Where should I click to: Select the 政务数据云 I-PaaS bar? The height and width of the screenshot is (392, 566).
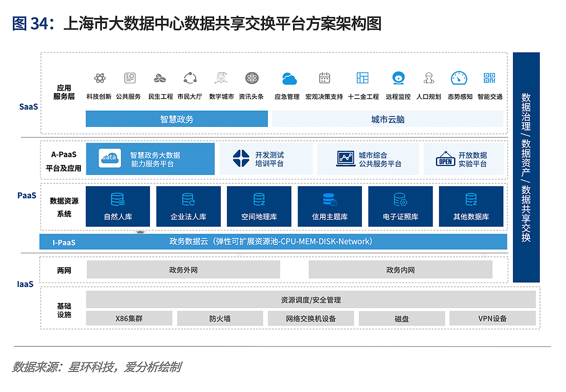273,242
